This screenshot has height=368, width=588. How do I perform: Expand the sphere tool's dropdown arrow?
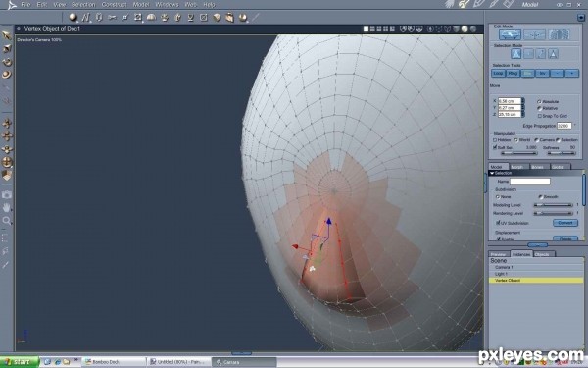tap(77, 21)
